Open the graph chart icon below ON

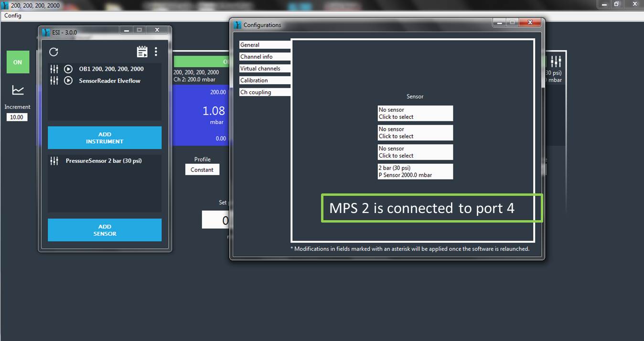(x=18, y=90)
